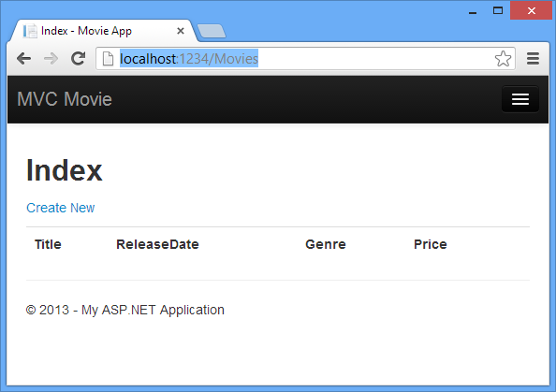Click the MVC Movie brand link
The image size is (556, 392).
pos(65,99)
